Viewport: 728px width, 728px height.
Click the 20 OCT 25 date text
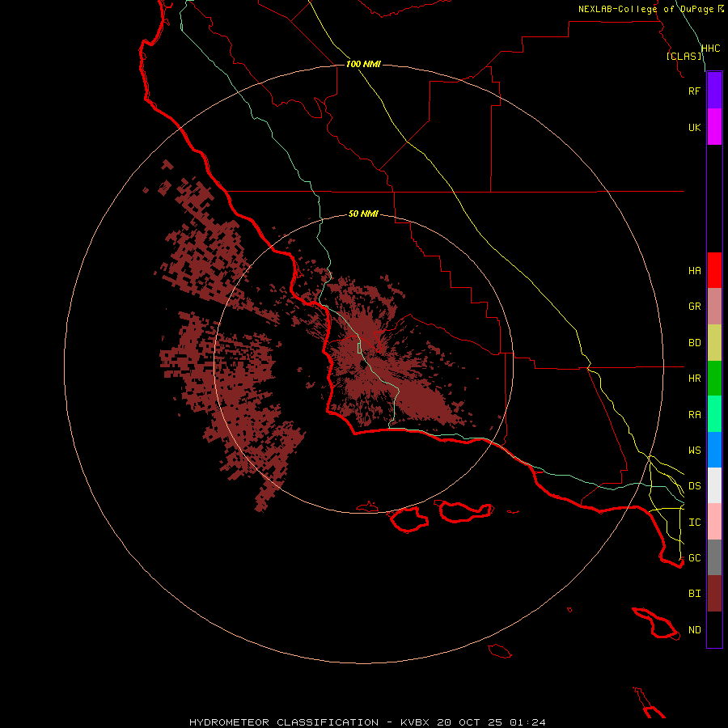(x=469, y=722)
